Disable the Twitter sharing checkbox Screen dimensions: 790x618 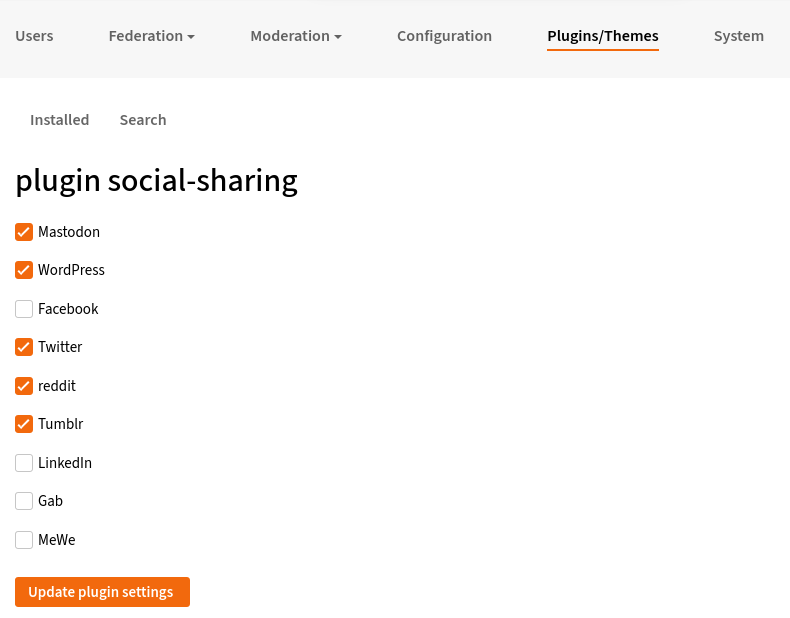click(24, 347)
